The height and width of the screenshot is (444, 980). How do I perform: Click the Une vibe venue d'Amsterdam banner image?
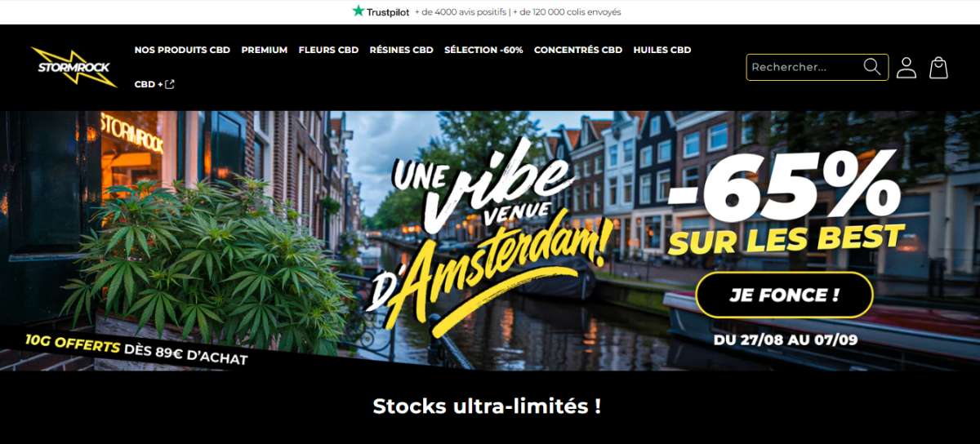coord(490,241)
